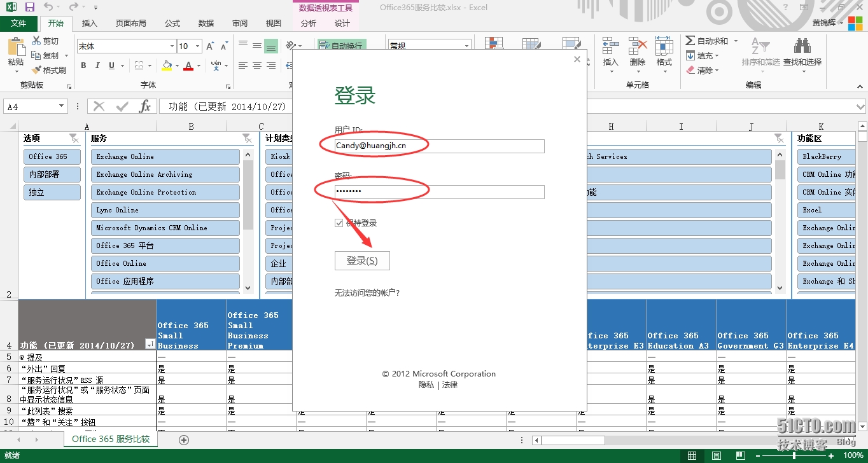
Task: Click the Find and Select (查找和选择) binoculars
Action: tap(802, 52)
